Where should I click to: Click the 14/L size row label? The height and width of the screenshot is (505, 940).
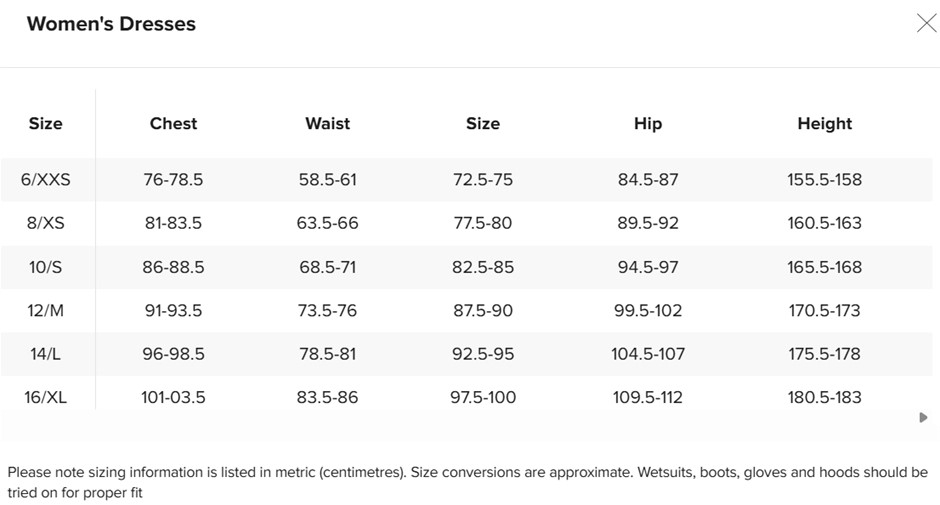(x=45, y=354)
